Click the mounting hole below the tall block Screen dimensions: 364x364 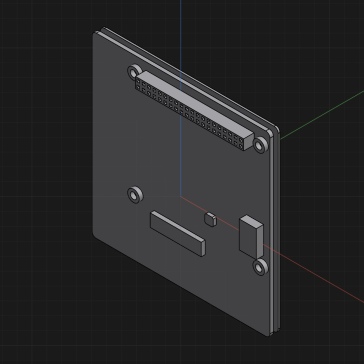(261, 267)
